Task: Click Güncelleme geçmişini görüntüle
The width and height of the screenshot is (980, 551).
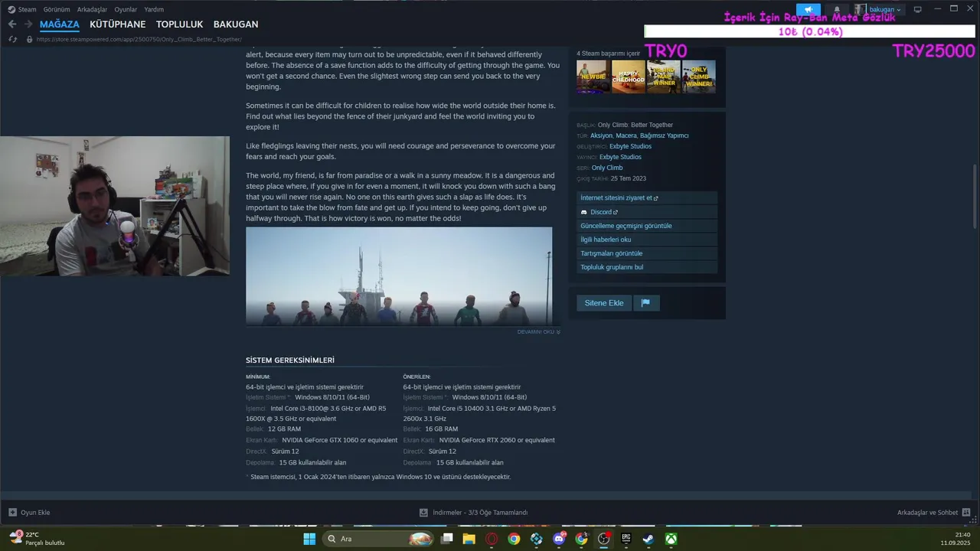Action: (647, 226)
